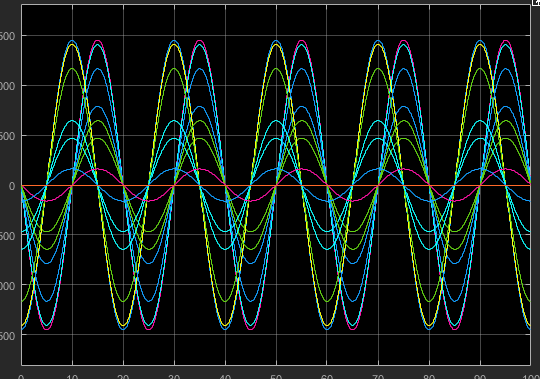
Task: Click the yellow curve's first peak near time 10
Action: pyautogui.click(x=72, y=45)
